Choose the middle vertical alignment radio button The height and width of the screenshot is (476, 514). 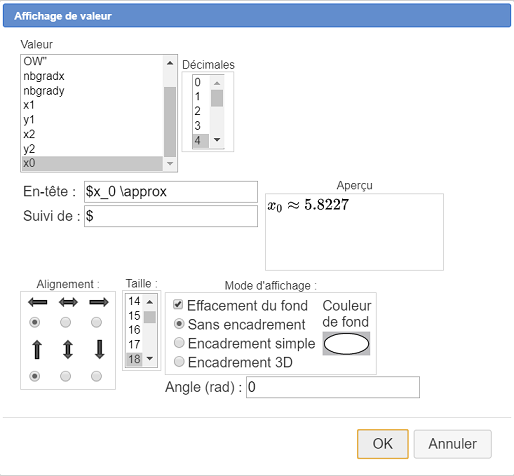[x=65, y=376]
